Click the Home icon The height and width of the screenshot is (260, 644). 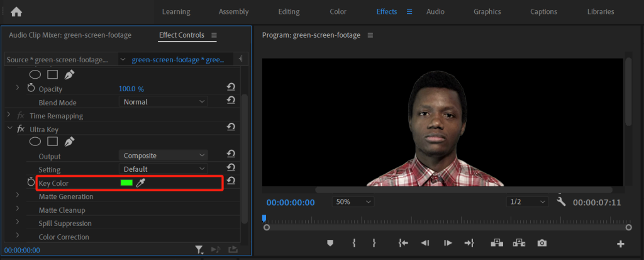click(16, 11)
